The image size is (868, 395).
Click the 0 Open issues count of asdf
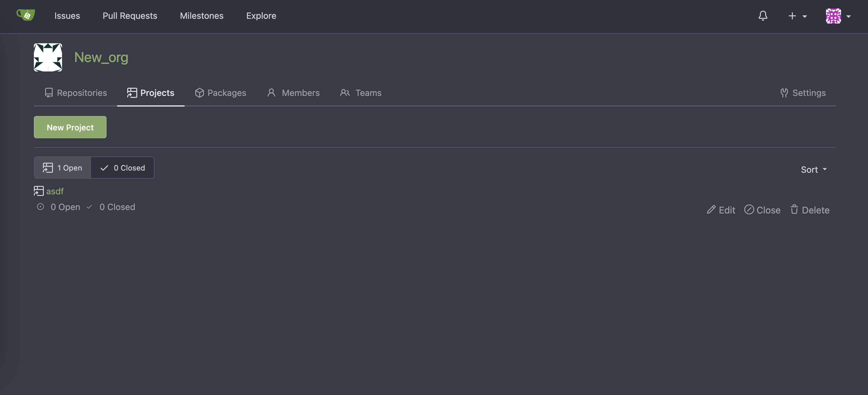pos(59,207)
